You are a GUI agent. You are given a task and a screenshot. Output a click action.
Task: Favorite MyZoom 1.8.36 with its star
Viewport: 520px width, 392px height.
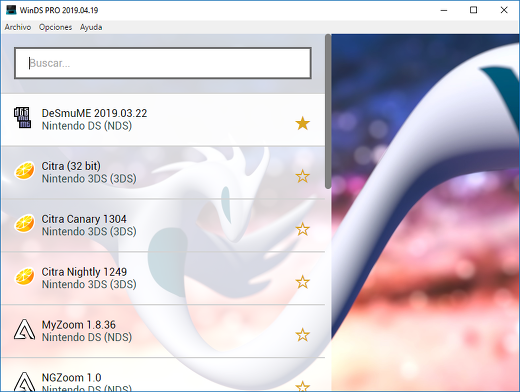[302, 335]
